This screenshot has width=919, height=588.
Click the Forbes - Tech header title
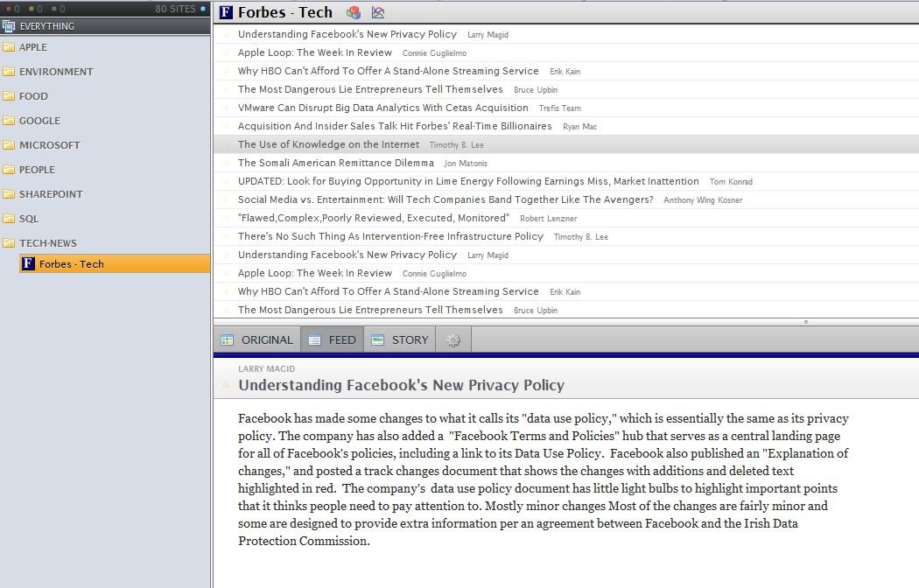coord(284,12)
